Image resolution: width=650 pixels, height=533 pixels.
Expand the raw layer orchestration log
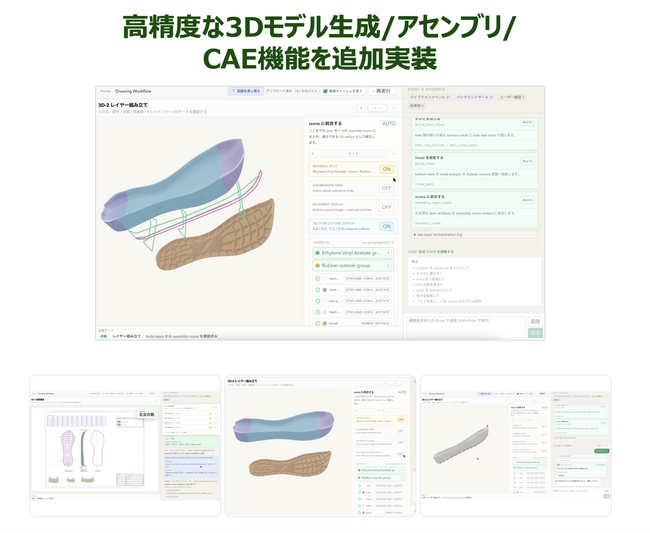[474, 235]
